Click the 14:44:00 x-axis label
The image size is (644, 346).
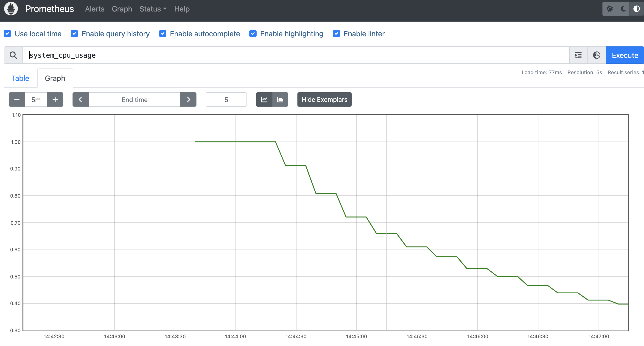point(235,337)
